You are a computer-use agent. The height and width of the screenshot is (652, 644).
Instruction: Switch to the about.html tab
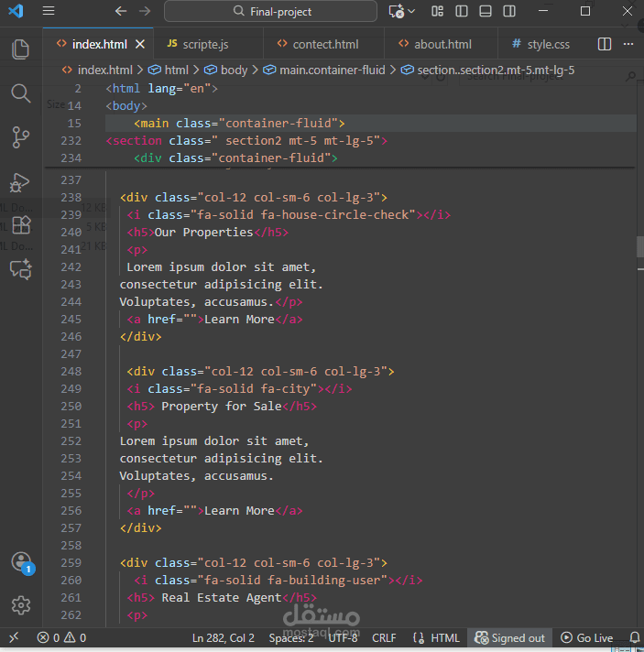[x=442, y=44]
